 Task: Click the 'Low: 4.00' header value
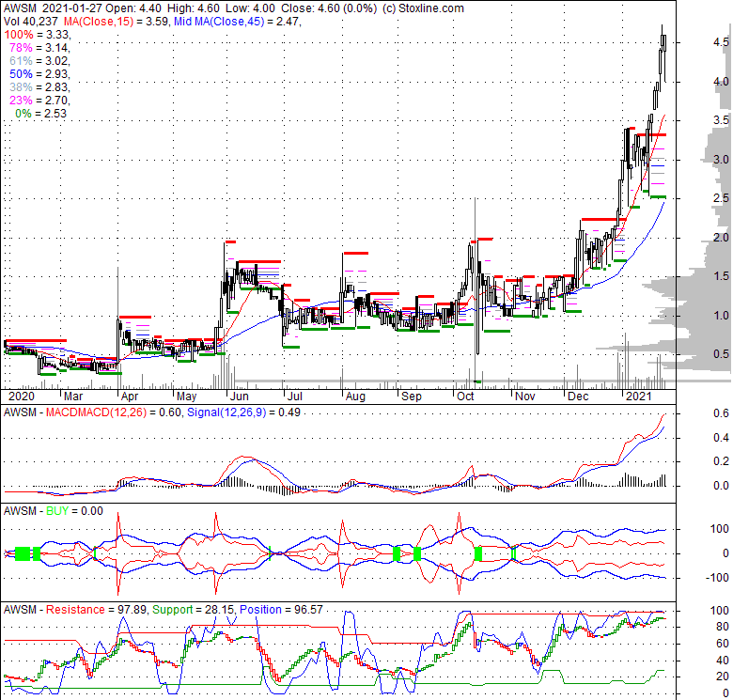[x=251, y=8]
